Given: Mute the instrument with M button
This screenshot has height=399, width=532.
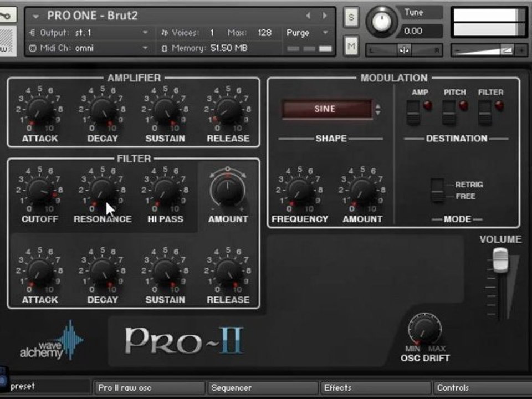Looking at the screenshot, I should (x=351, y=46).
